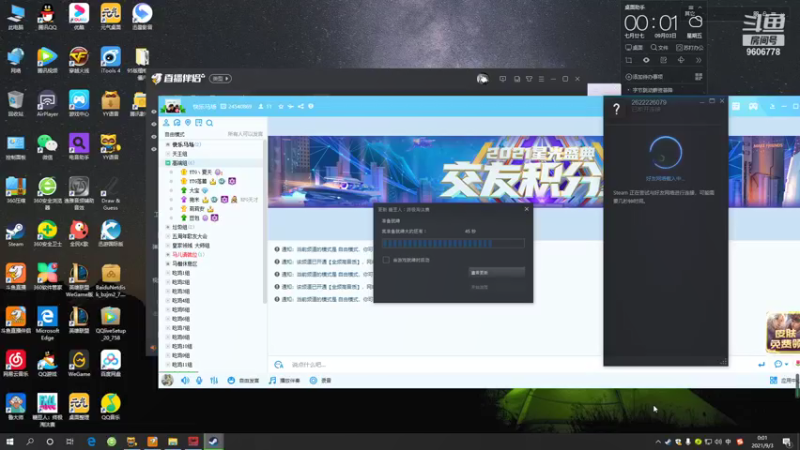Image resolution: width=800 pixels, height=450 pixels.
Task: Click the question mark avatar in the Steam friends window
Action: 616,108
